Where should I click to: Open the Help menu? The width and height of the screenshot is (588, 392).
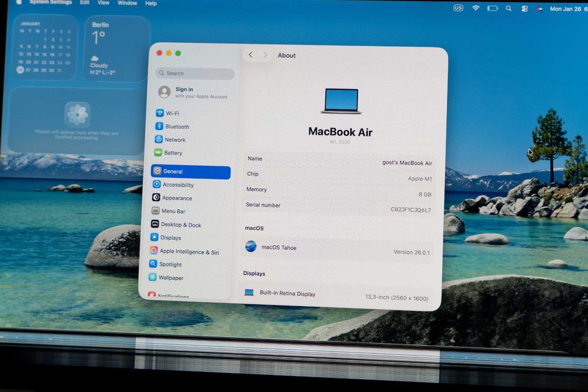[x=151, y=4]
